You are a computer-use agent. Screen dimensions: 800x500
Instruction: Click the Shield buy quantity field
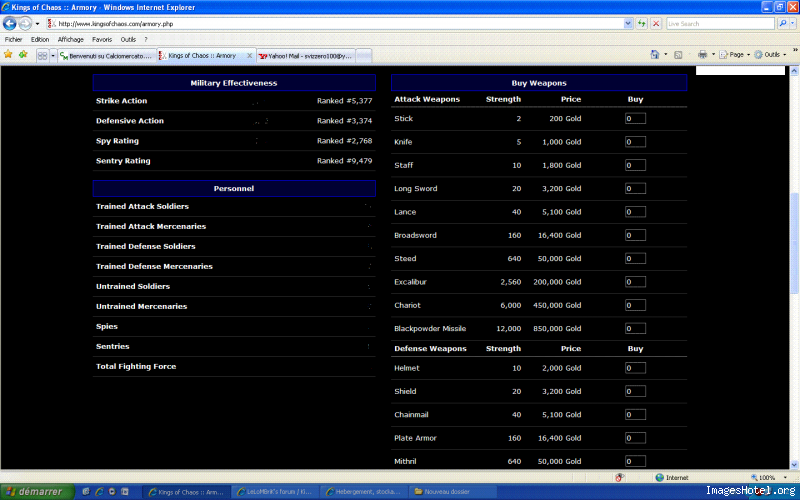[635, 391]
